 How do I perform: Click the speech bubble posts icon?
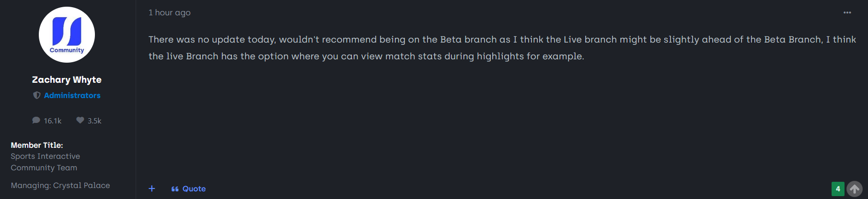36,121
